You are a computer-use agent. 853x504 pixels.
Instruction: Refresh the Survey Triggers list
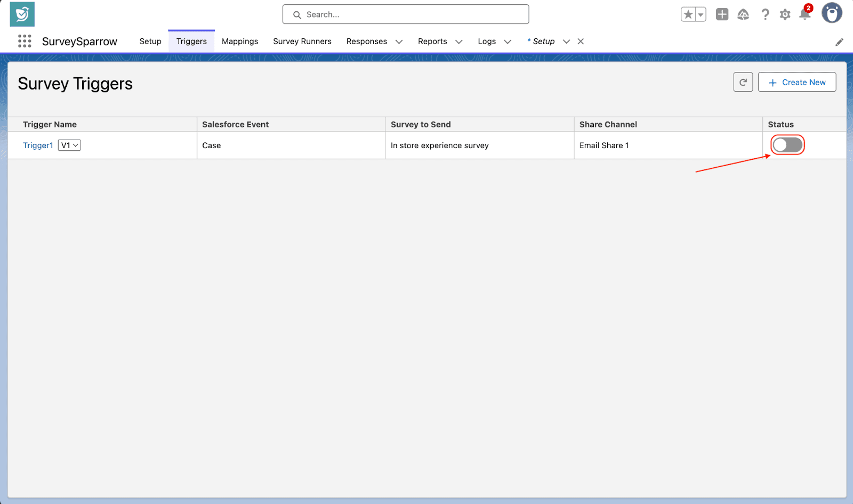[743, 82]
